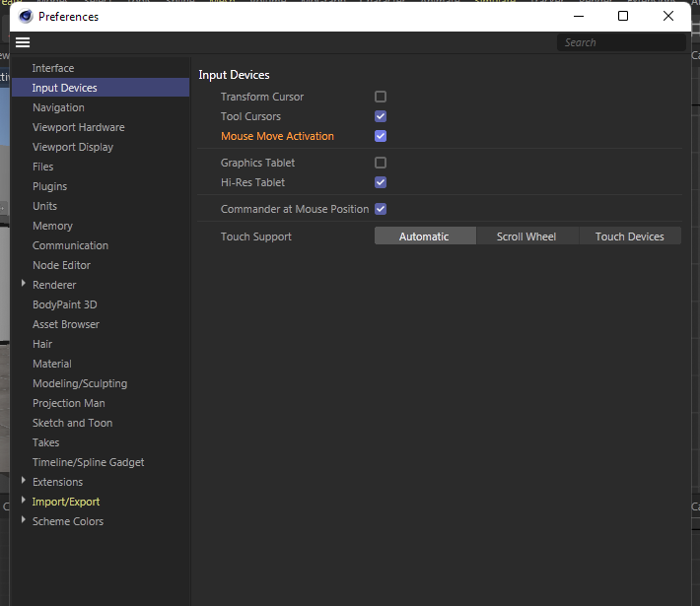700x606 pixels.
Task: Set Touch Support to Automatic
Action: [425, 236]
